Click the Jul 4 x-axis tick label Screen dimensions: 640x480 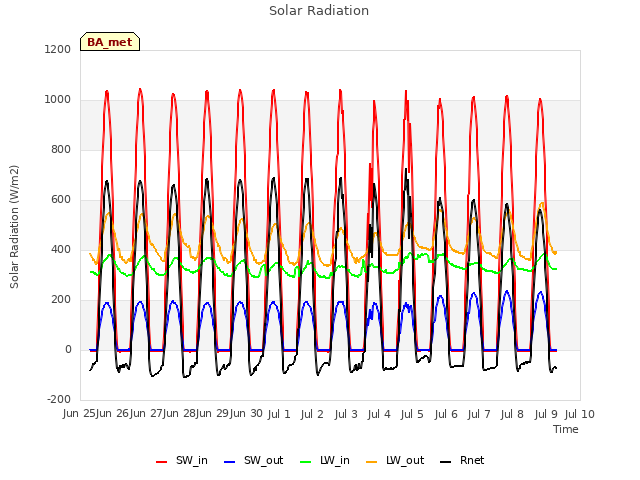click(x=379, y=414)
